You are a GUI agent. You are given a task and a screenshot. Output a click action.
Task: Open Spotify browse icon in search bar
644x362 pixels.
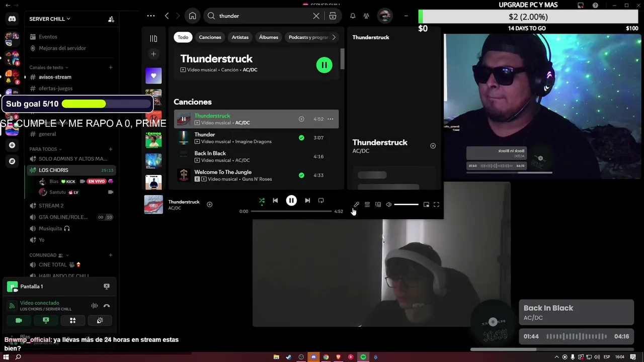click(333, 16)
